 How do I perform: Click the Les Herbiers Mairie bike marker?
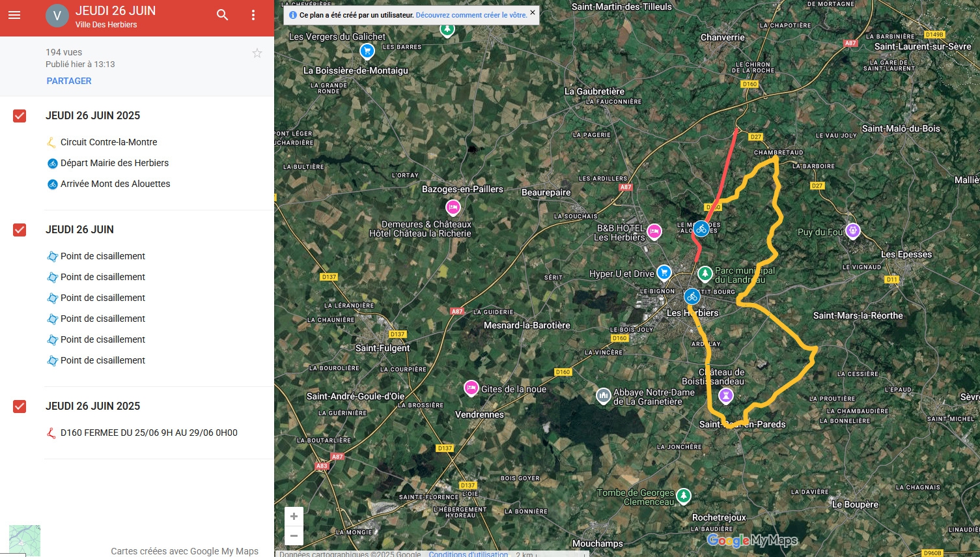692,296
